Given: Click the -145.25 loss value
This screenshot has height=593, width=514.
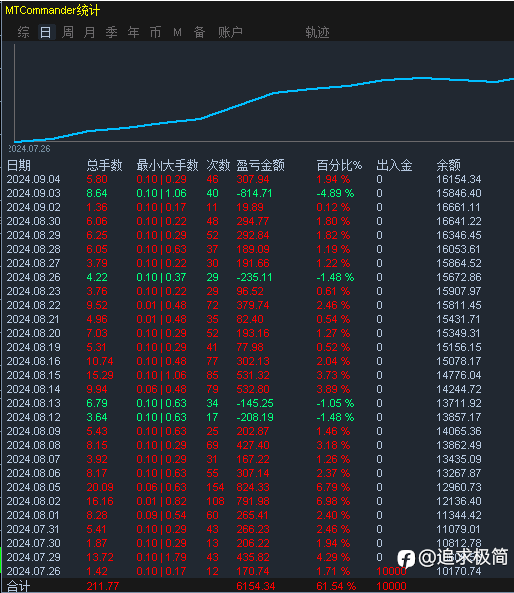Looking at the screenshot, I should pyautogui.click(x=255, y=403).
